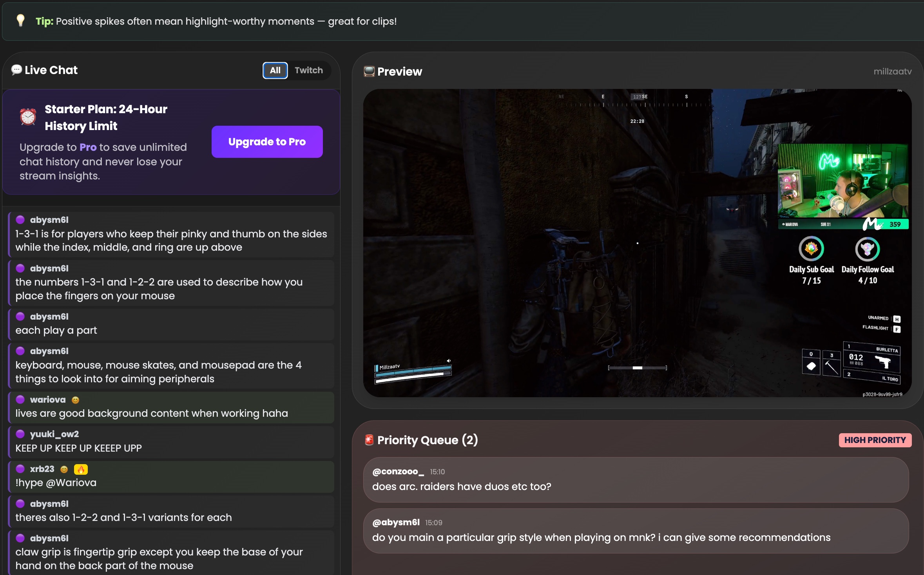Open the millzaatv channel label

892,72
